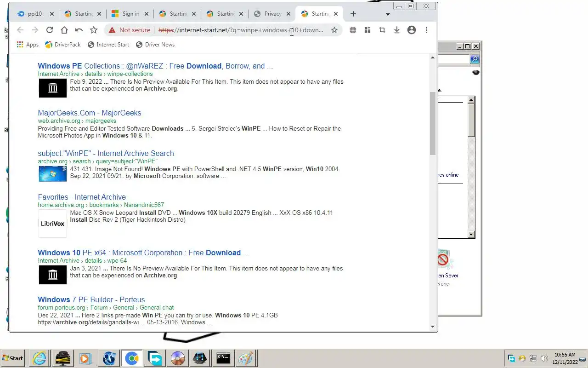The image size is (588, 368).
Task: Click the forum.porteus.org General chat breadcrumb
Action: [106, 308]
